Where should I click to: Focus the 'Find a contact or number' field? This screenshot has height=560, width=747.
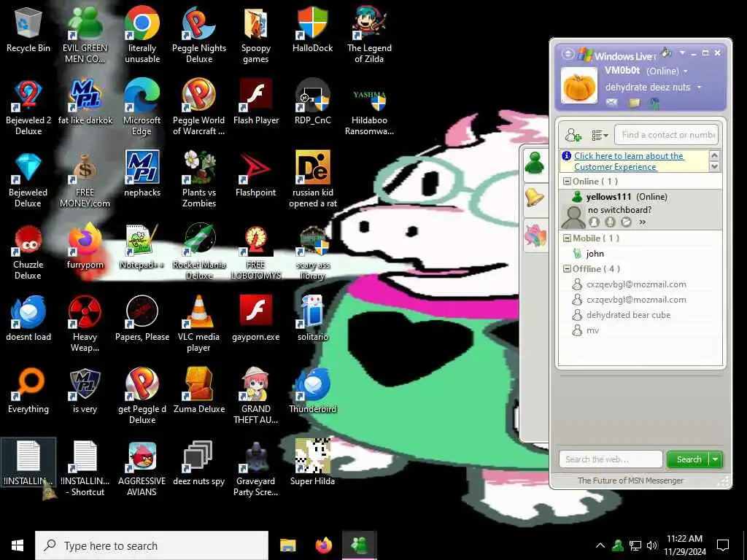pos(666,135)
